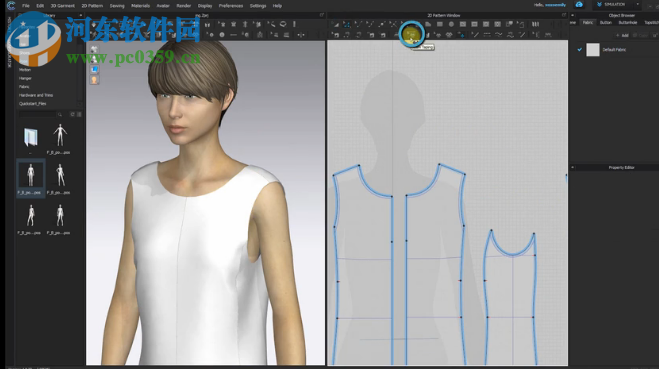Screen dimensions: 659x369
Task: Open the Hardware and Trims library folder
Action: click(36, 95)
